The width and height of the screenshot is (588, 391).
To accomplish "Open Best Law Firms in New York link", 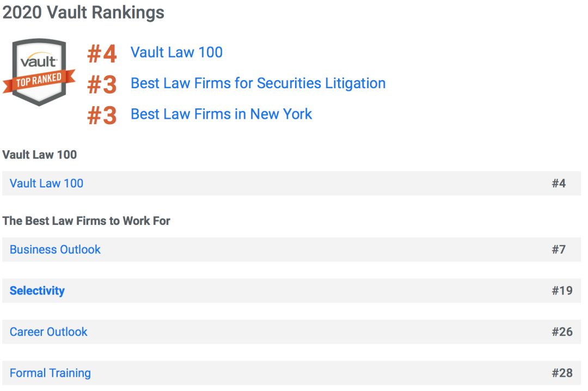I will [x=221, y=114].
